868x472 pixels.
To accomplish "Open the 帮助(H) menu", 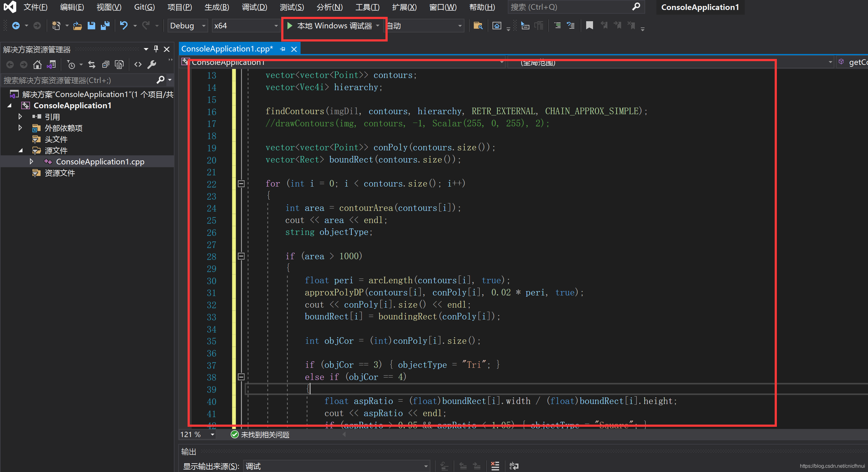I will (x=482, y=7).
